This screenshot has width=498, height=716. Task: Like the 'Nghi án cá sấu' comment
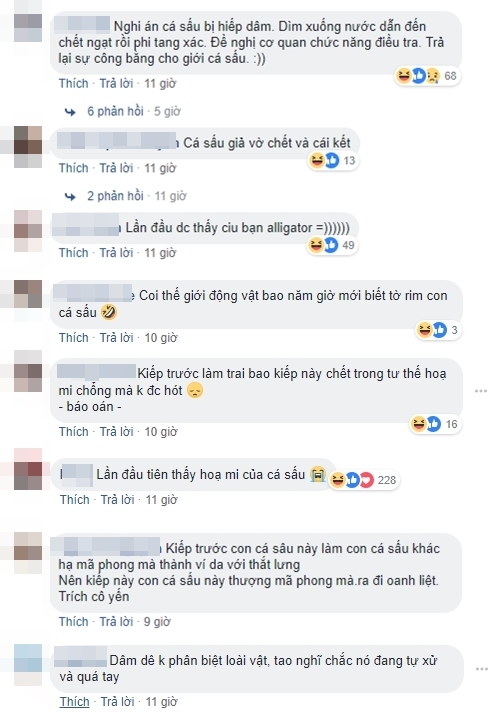[73, 84]
